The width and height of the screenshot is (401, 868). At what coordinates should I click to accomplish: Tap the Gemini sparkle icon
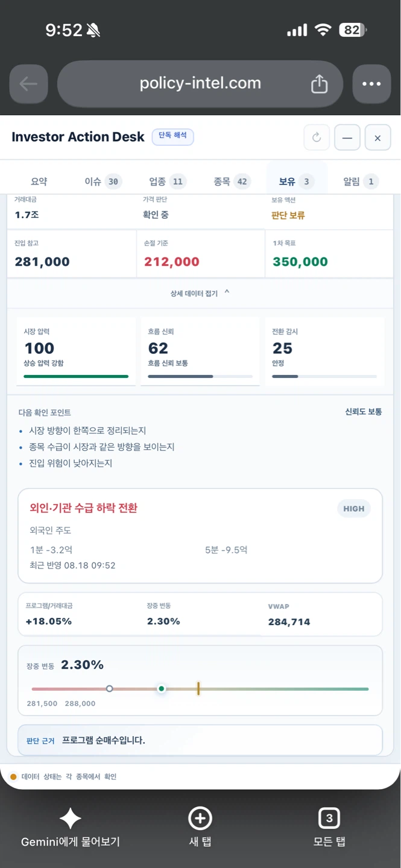(x=71, y=818)
